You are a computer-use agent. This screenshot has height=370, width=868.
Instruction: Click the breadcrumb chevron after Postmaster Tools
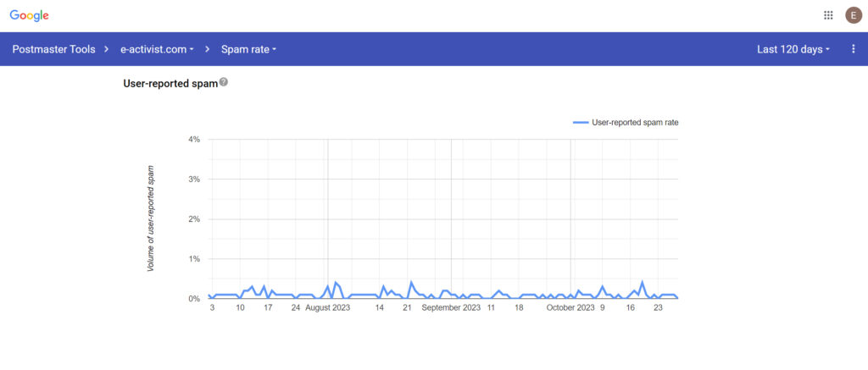point(107,49)
